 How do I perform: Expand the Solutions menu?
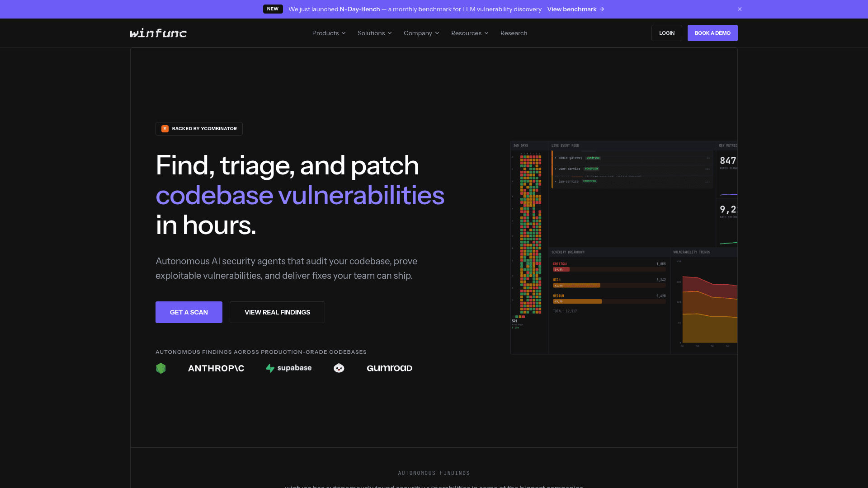[x=374, y=33]
